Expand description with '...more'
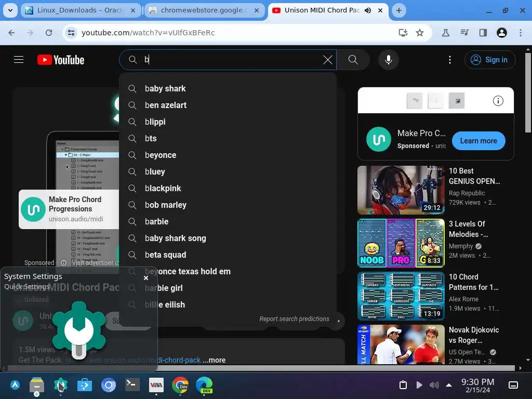Image resolution: width=532 pixels, height=399 pixels. click(x=214, y=360)
